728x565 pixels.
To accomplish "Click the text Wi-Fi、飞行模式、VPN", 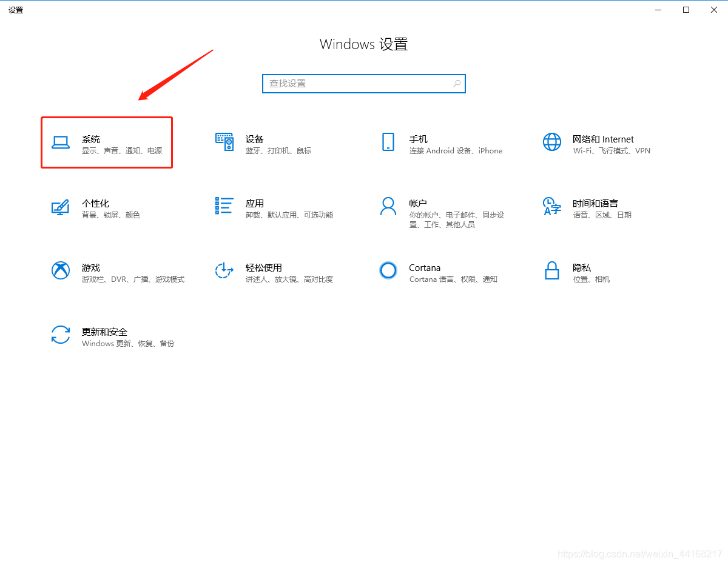I will click(612, 151).
